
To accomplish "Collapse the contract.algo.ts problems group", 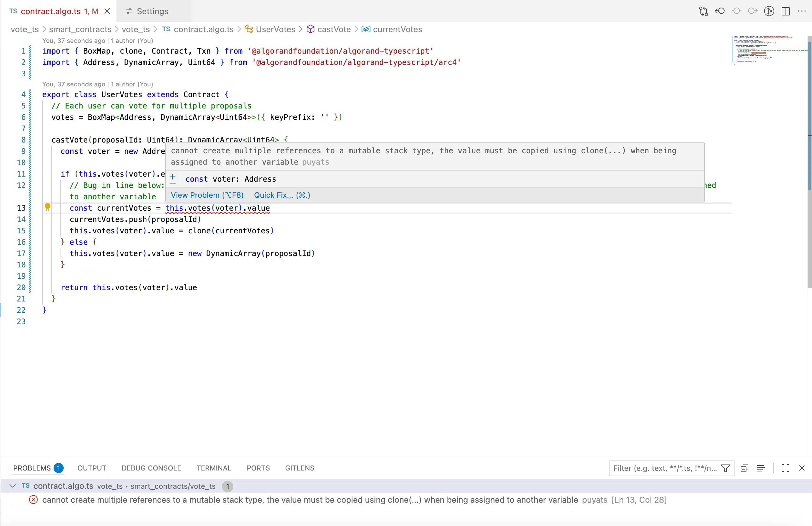I will pos(13,486).
